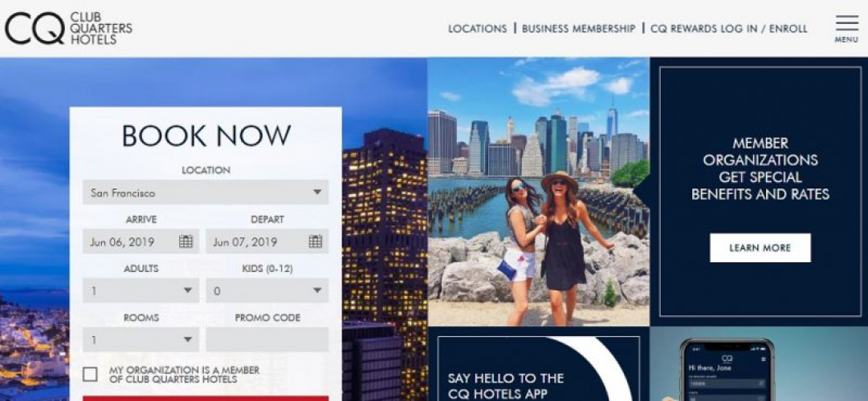The height and width of the screenshot is (401, 868).
Task: Open CQ Rewards Log In / Enroll
Action: click(729, 29)
